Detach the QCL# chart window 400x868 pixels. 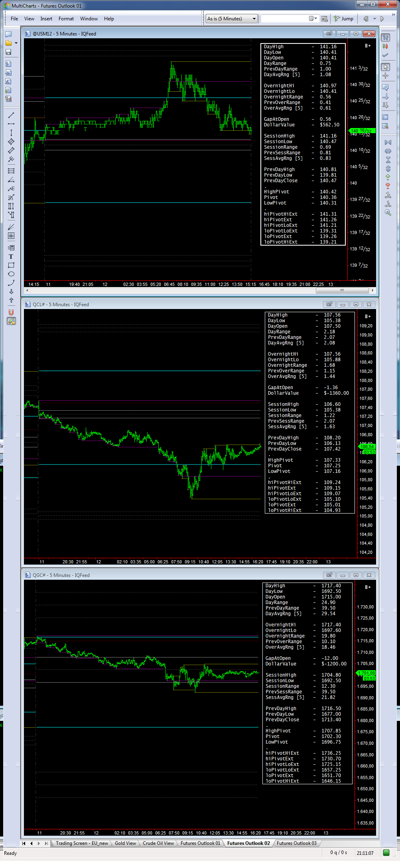[x=329, y=305]
